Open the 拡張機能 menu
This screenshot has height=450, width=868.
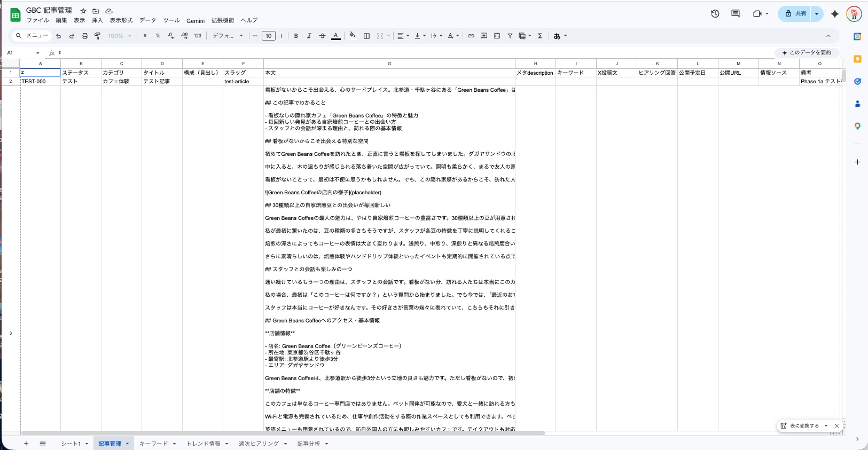tap(223, 20)
